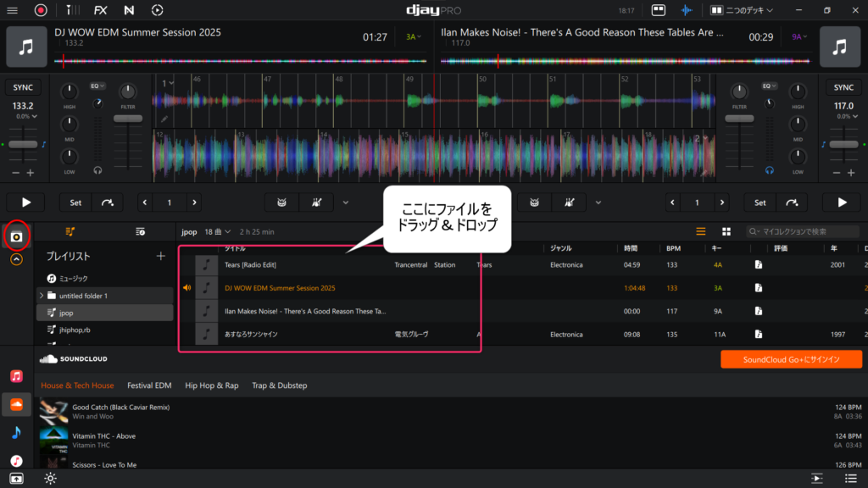Expand the untitled folder 1 tree item

[41, 296]
